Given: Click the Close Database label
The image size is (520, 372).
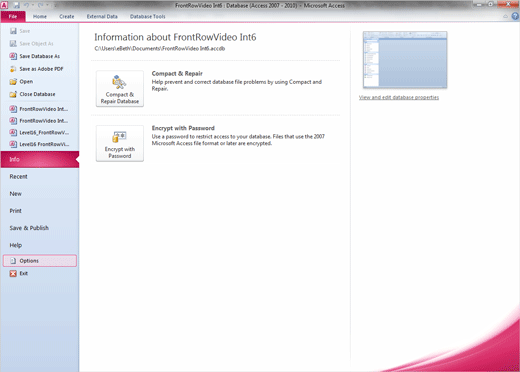Looking at the screenshot, I should click(37, 94).
